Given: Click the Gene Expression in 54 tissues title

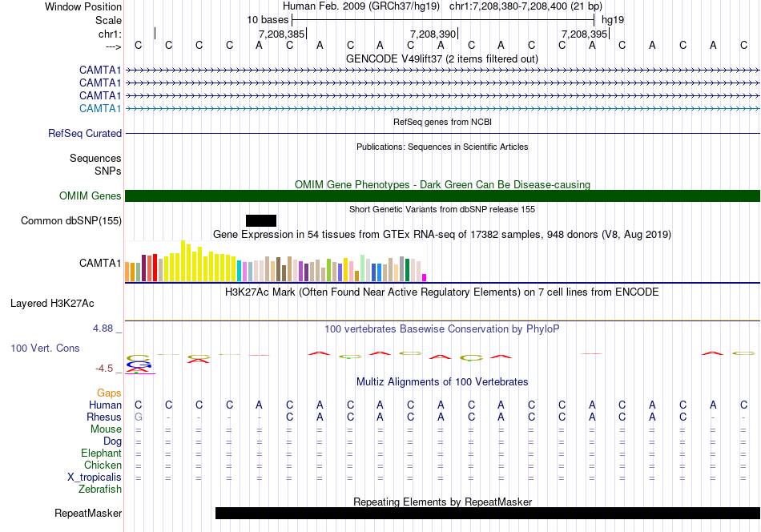Looking at the screenshot, I should [442, 235].
